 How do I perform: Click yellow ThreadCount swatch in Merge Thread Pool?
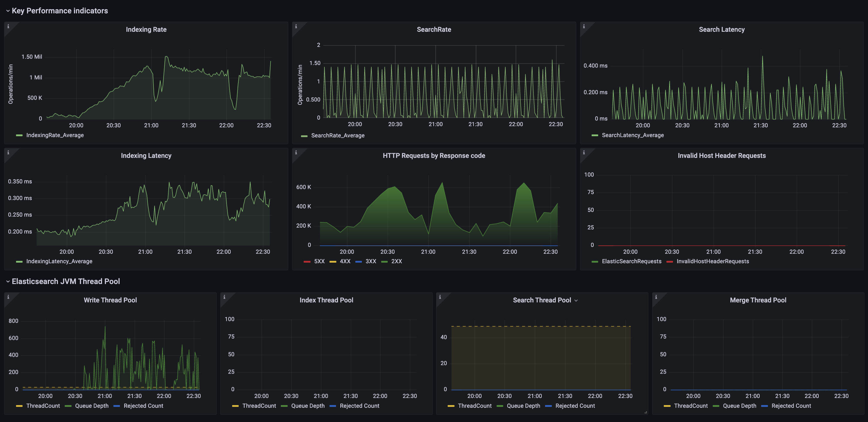point(667,406)
